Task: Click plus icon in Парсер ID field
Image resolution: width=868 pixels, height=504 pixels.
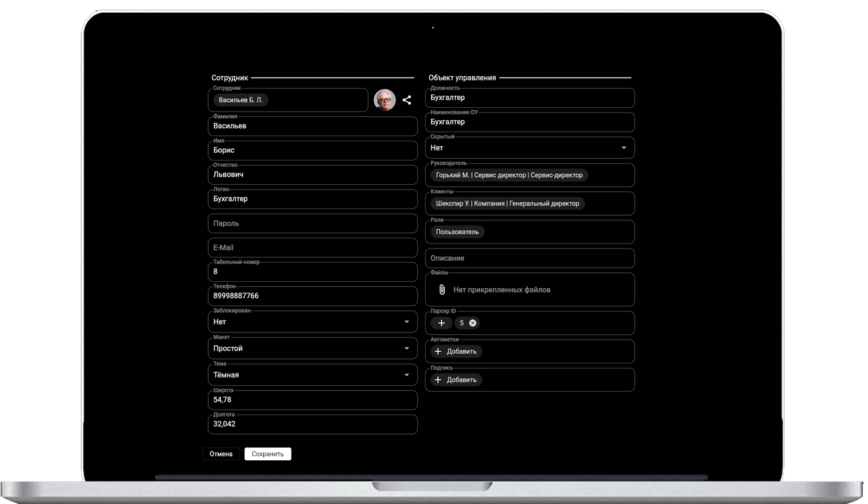Action: click(x=441, y=323)
